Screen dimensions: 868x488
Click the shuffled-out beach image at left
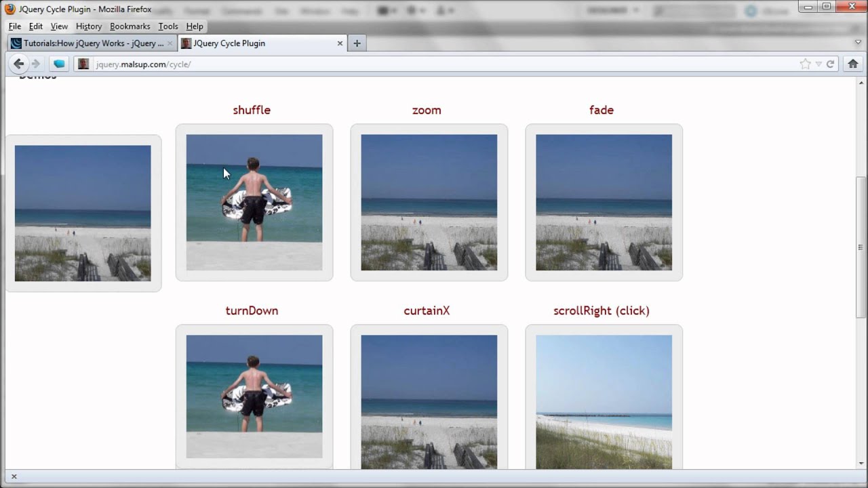click(x=83, y=213)
